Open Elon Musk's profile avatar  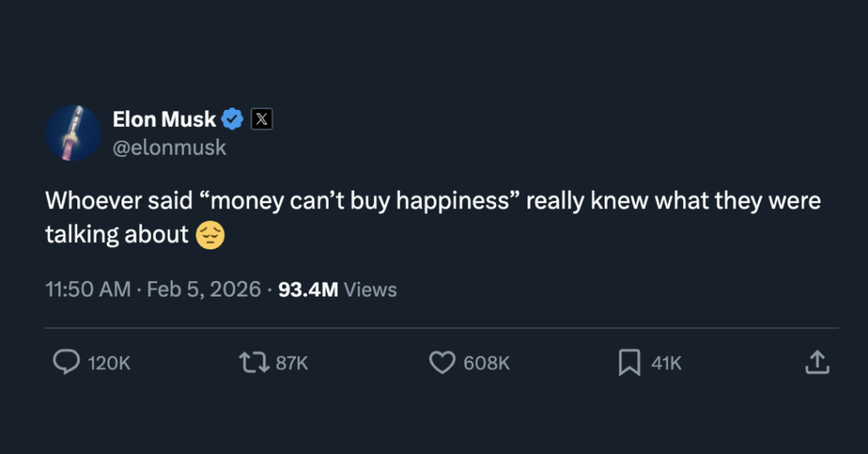click(74, 133)
